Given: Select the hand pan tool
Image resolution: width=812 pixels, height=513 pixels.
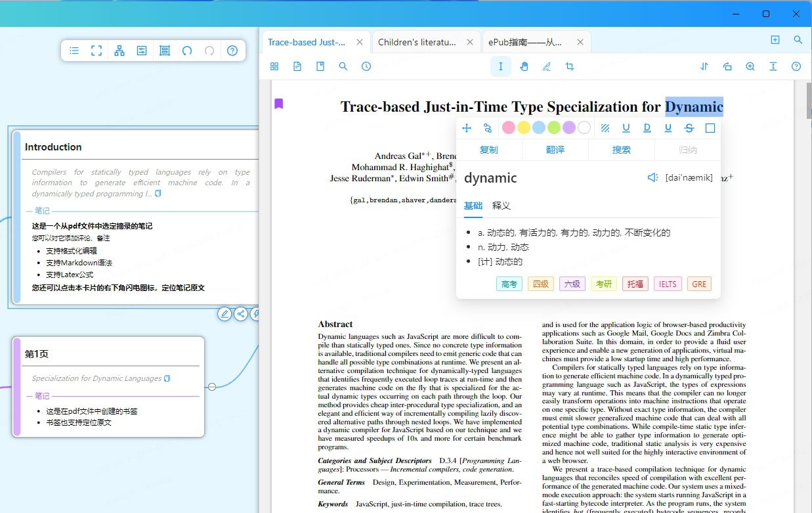Looking at the screenshot, I should 524,66.
